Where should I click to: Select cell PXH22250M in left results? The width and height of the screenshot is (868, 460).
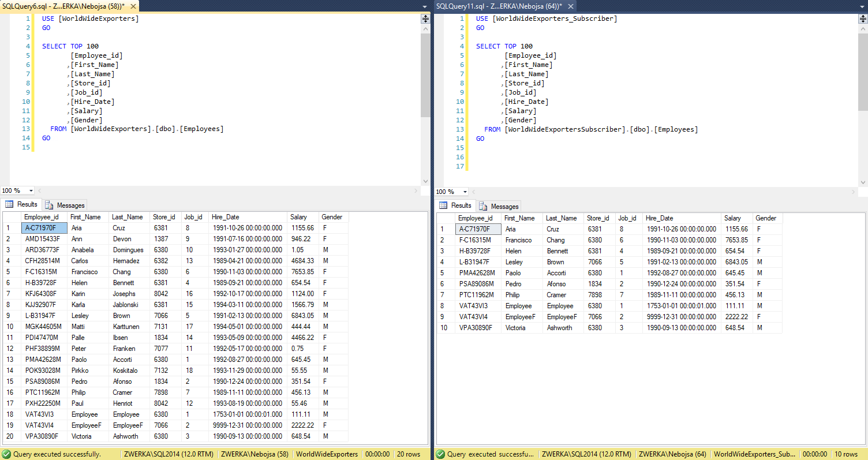click(44, 403)
